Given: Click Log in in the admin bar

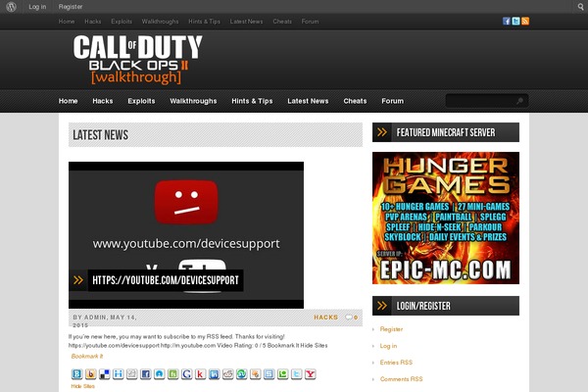Looking at the screenshot, I should [x=37, y=7].
